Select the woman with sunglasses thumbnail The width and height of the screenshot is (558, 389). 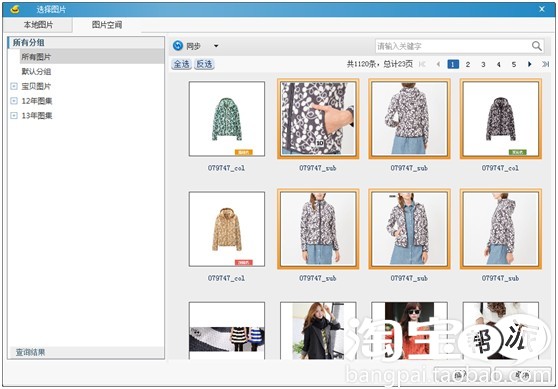pyautogui.click(x=409, y=331)
